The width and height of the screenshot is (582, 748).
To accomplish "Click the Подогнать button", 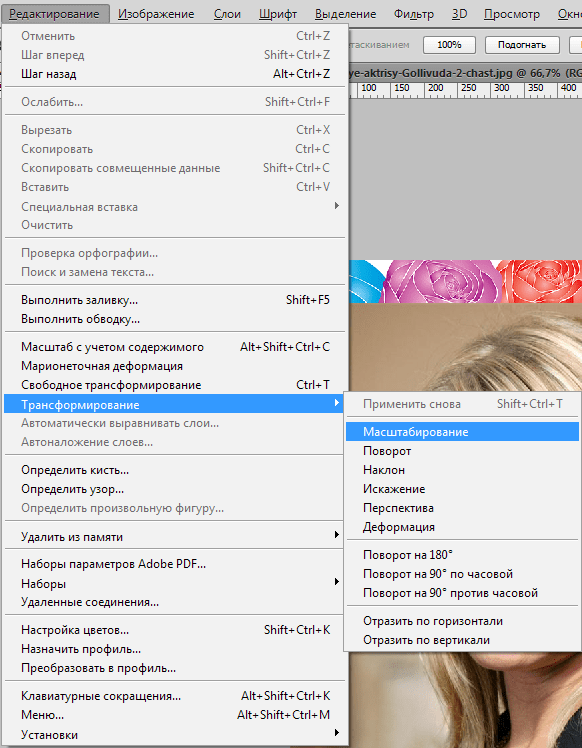I will tap(522, 45).
